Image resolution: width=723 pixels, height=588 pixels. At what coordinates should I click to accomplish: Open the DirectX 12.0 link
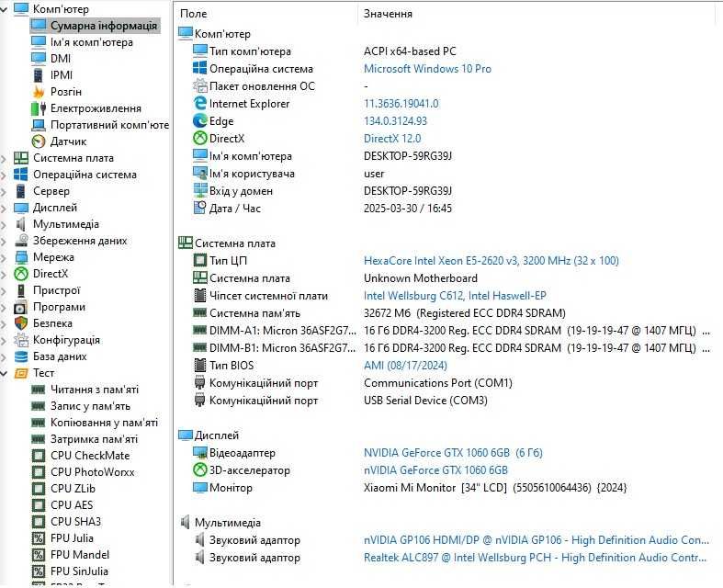[392, 139]
